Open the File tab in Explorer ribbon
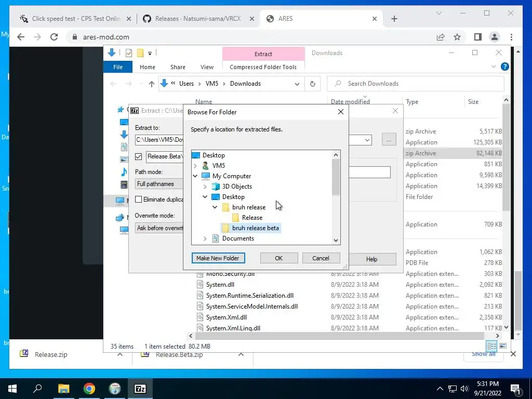The width and height of the screenshot is (532, 399). click(x=118, y=67)
